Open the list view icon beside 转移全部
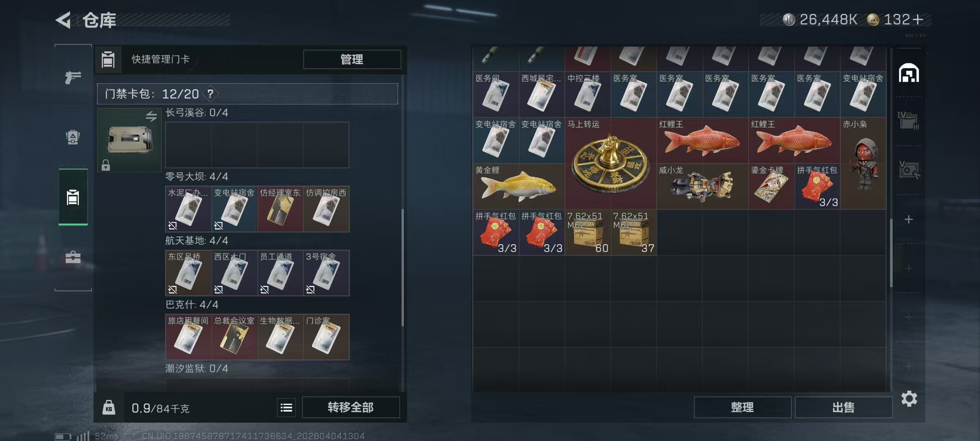Image resolution: width=980 pixels, height=441 pixels. click(286, 407)
